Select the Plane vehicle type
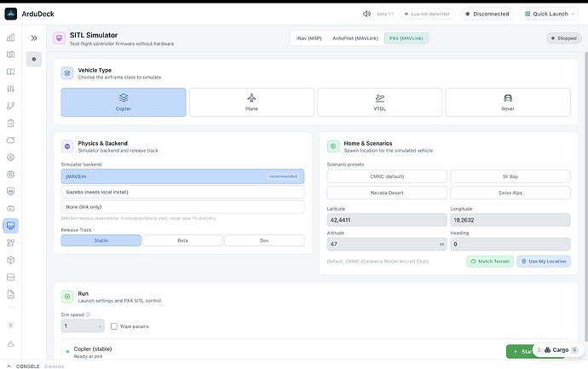588x369 pixels. click(x=251, y=102)
